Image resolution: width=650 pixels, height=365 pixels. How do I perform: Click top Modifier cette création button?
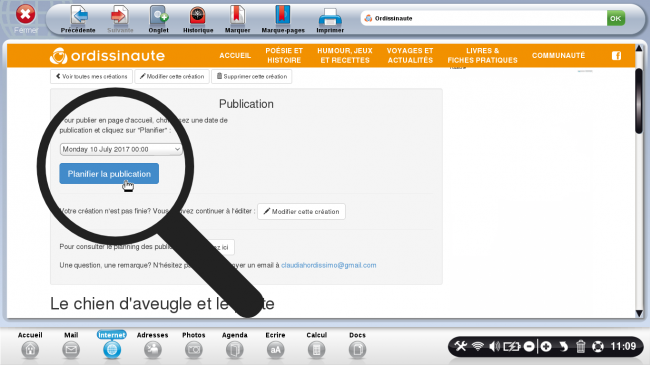pos(172,76)
